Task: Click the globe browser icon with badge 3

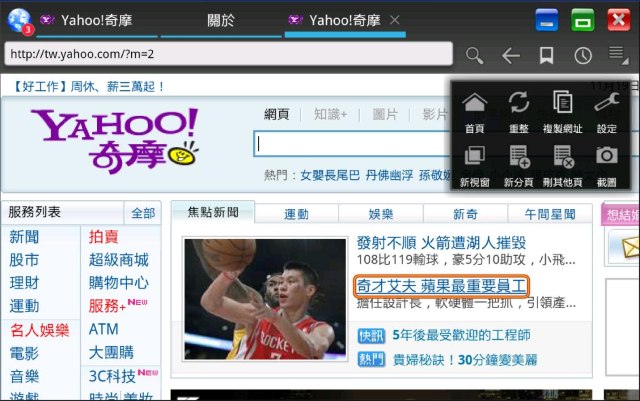Action: coord(19,21)
